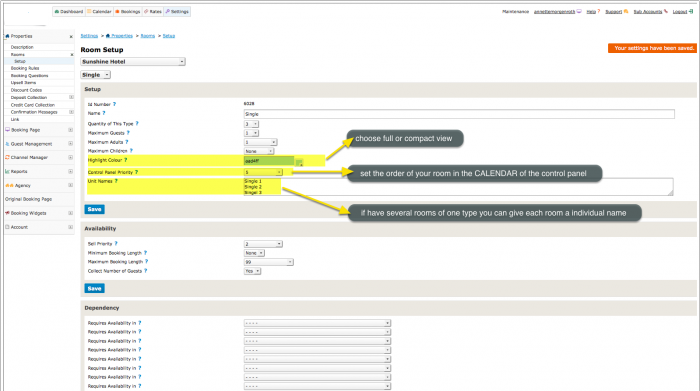
Task: Open the Sunshine Hotel property dropdown
Action: pyautogui.click(x=133, y=62)
